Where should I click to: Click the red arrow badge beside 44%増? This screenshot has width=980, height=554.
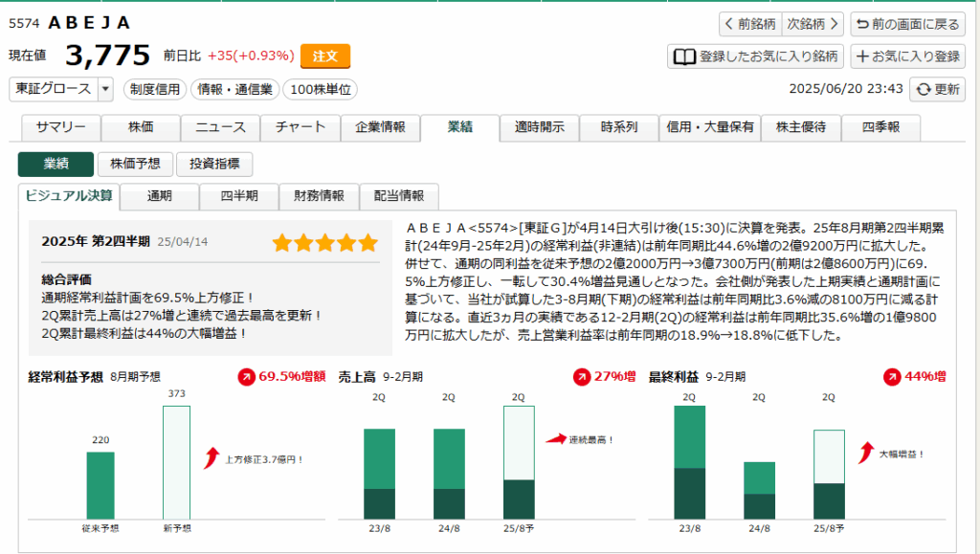(x=892, y=377)
